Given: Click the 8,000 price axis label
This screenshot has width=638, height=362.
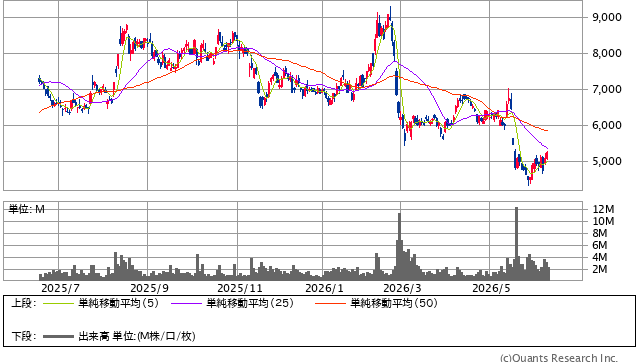Looking at the screenshot, I should click(x=607, y=53).
